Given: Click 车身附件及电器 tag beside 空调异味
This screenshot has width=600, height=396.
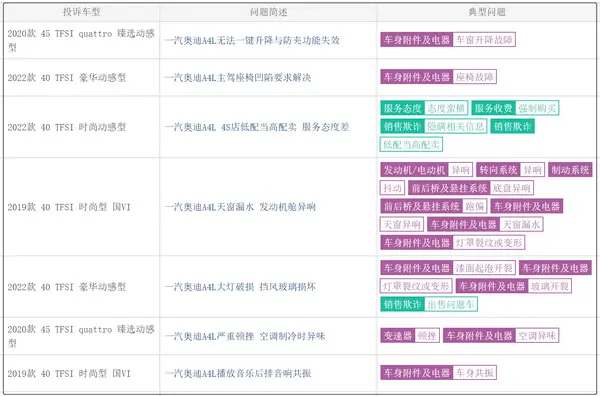Looking at the screenshot, I should (x=479, y=336).
